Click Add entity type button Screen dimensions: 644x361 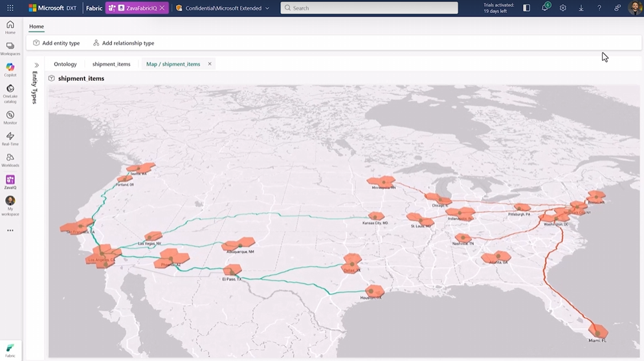tap(56, 43)
